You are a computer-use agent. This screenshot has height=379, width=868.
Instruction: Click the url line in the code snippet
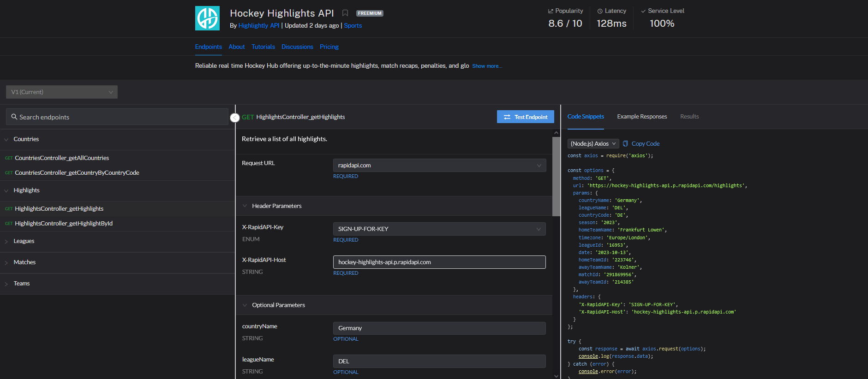[660, 185]
